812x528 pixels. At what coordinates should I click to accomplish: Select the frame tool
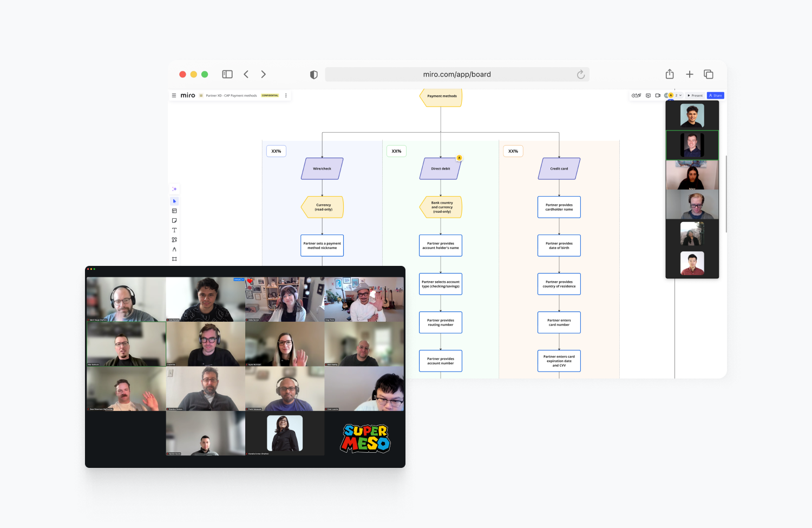click(x=174, y=258)
